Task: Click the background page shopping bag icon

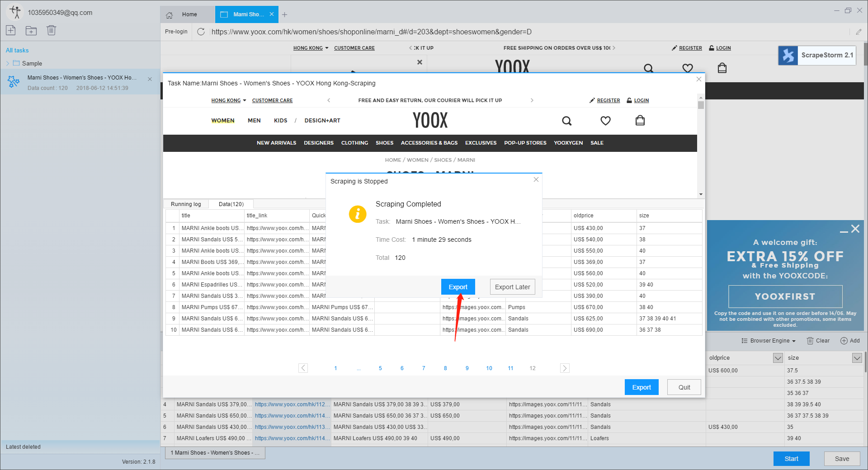Action: point(722,68)
